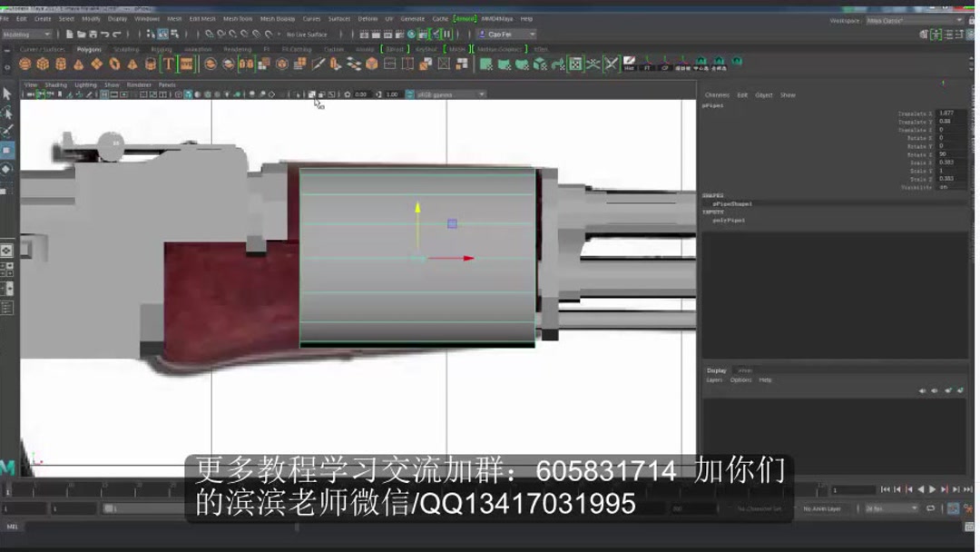Select the Polygon Cube icon on the Polygons shelf
The height and width of the screenshot is (552, 980).
[42, 62]
